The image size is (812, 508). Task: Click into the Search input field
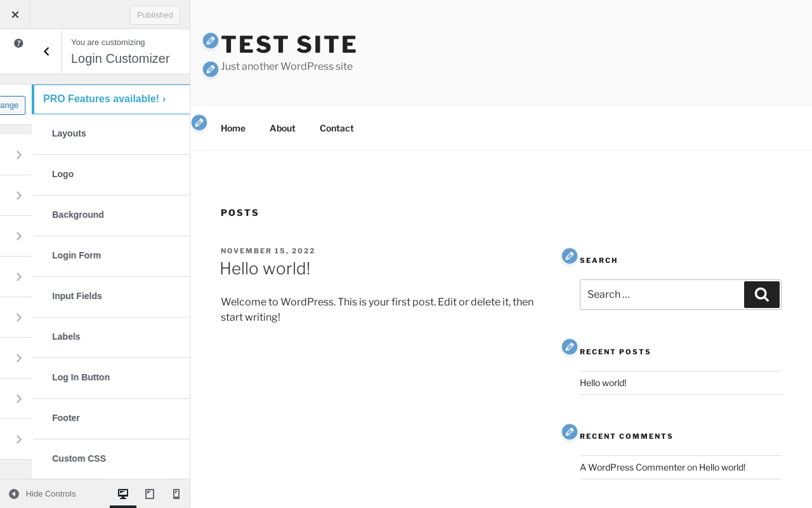click(660, 295)
